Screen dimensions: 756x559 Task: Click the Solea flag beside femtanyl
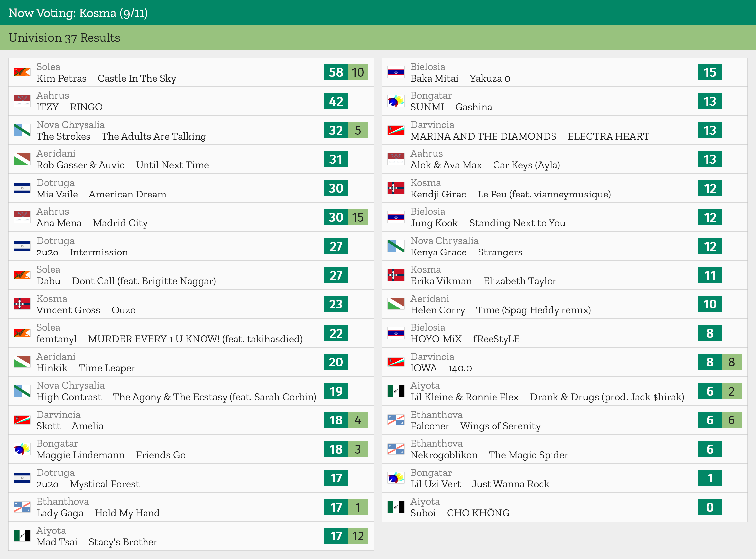(x=22, y=333)
